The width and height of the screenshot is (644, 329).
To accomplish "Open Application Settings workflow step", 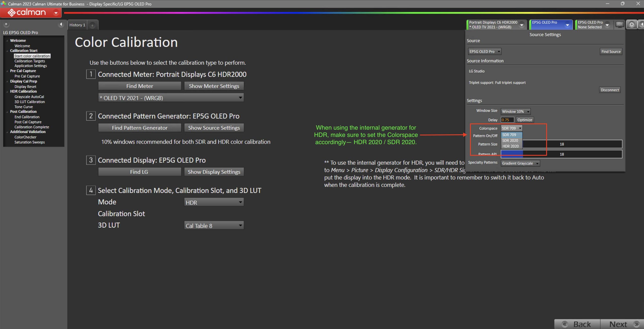I will coord(31,66).
